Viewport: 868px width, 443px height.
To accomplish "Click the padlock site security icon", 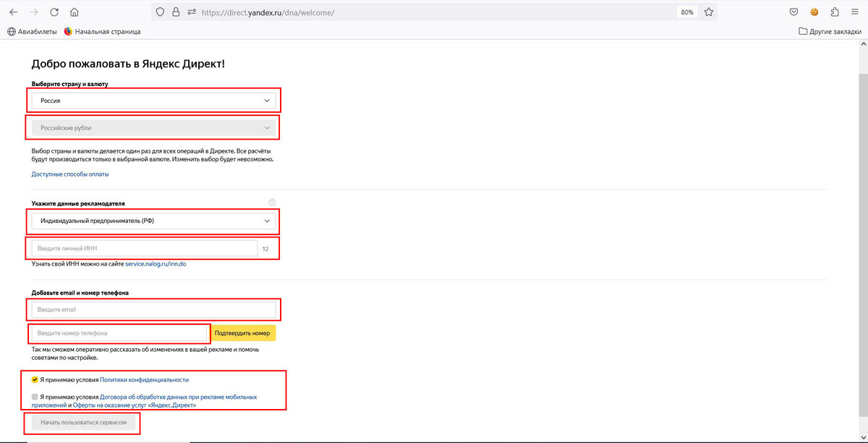I will coord(176,12).
